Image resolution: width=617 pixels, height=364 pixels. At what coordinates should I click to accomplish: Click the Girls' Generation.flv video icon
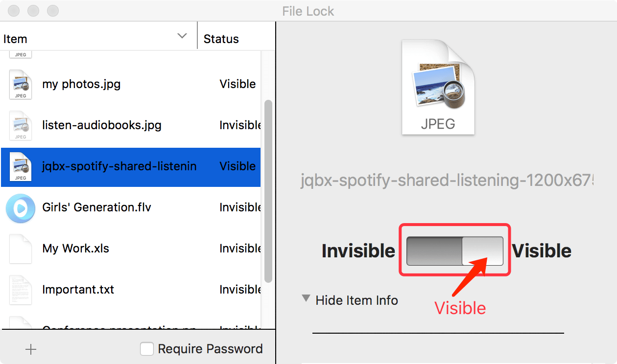coord(20,207)
